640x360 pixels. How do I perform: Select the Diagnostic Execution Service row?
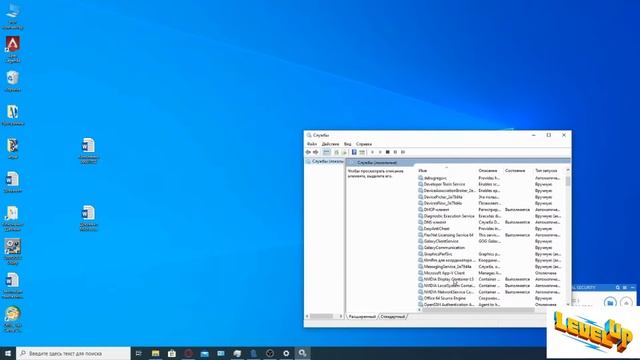click(491, 216)
